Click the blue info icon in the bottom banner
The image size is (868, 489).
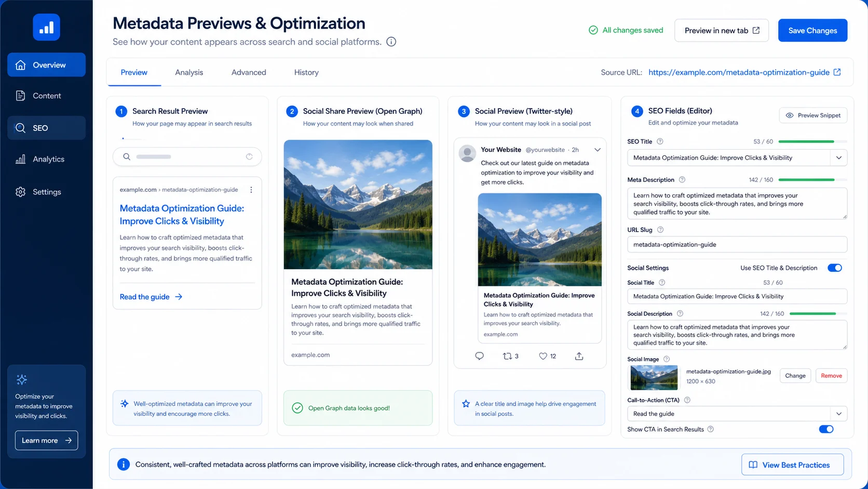(x=124, y=465)
